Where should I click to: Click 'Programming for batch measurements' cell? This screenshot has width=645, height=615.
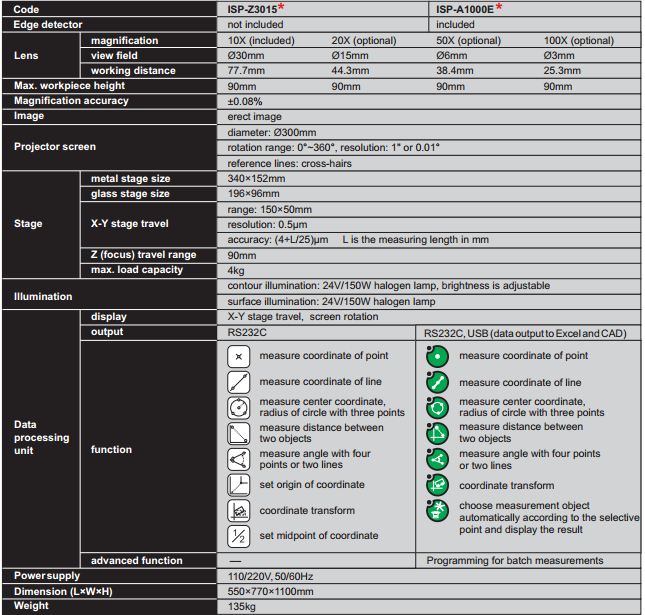pyautogui.click(x=528, y=561)
